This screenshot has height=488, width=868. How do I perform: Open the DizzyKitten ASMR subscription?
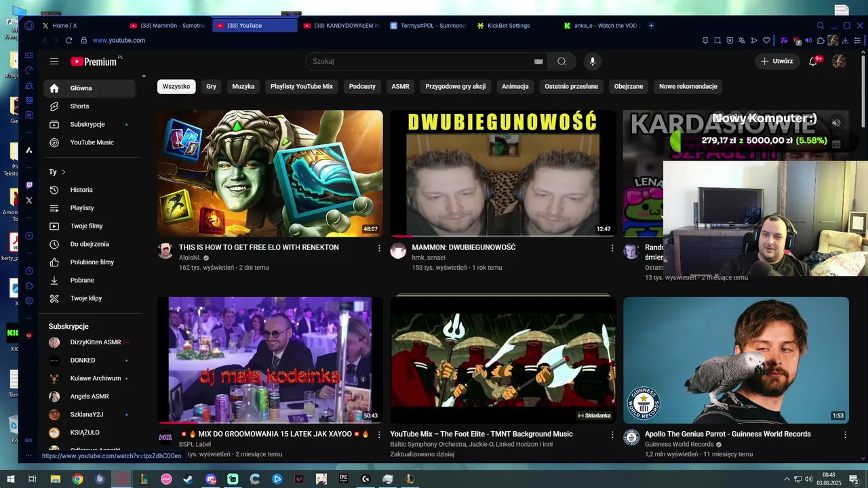point(90,342)
